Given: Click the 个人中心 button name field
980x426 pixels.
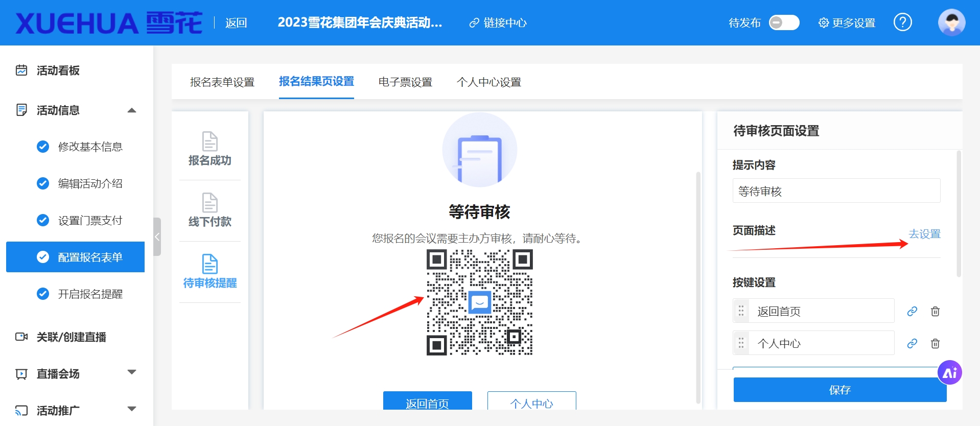Looking at the screenshot, I should [x=822, y=343].
